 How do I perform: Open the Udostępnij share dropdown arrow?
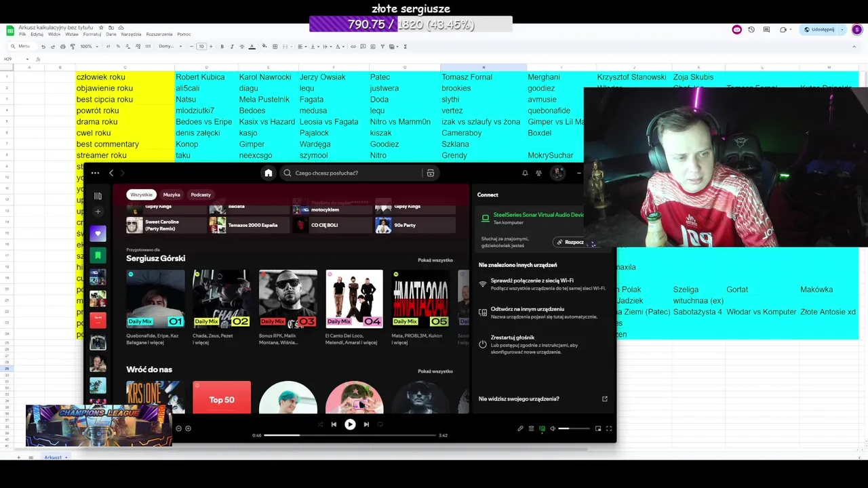tap(842, 30)
